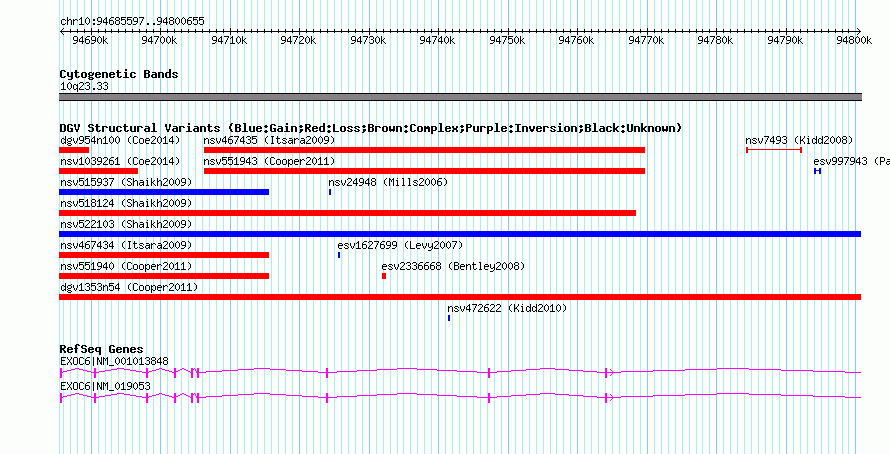The width and height of the screenshot is (890, 454).
Task: Click the left arrowhead of the ruler
Action: [61, 31]
